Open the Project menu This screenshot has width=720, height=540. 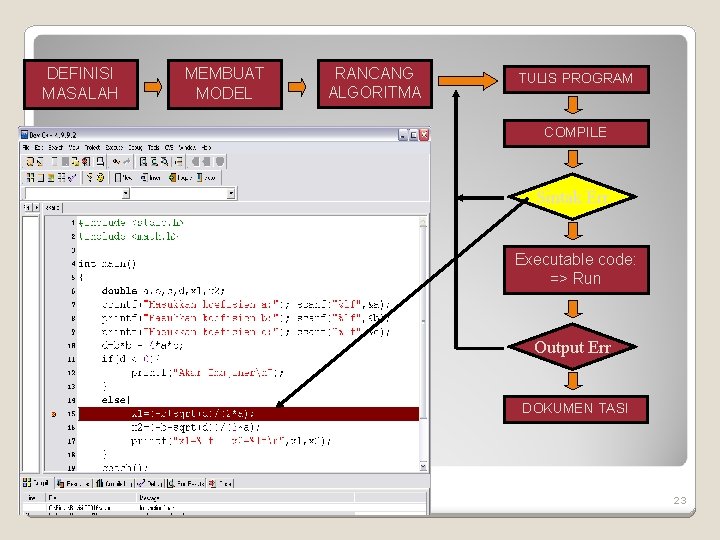click(92, 147)
